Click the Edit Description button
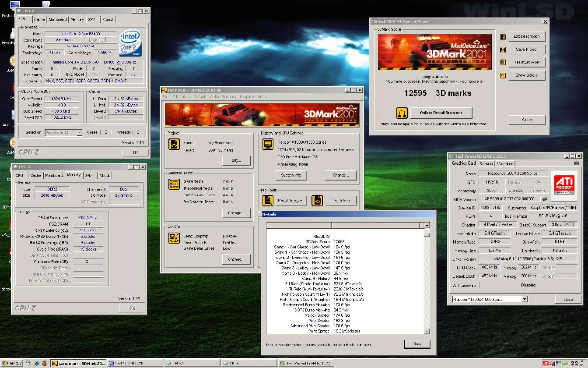 [x=526, y=36]
